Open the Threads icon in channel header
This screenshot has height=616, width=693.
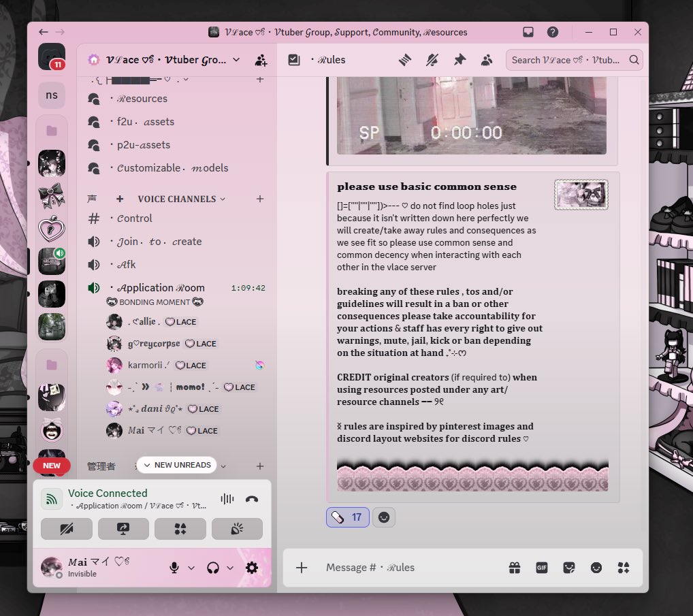[x=405, y=60]
